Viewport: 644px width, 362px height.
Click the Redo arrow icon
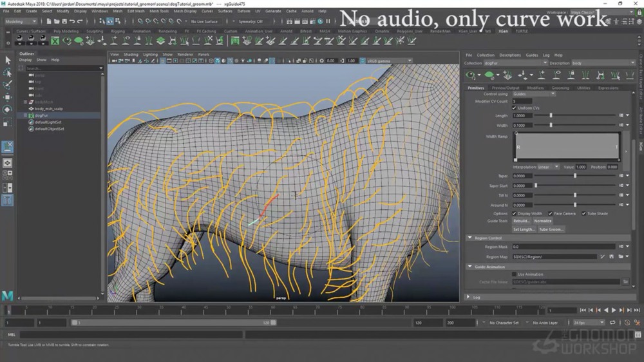80,21
